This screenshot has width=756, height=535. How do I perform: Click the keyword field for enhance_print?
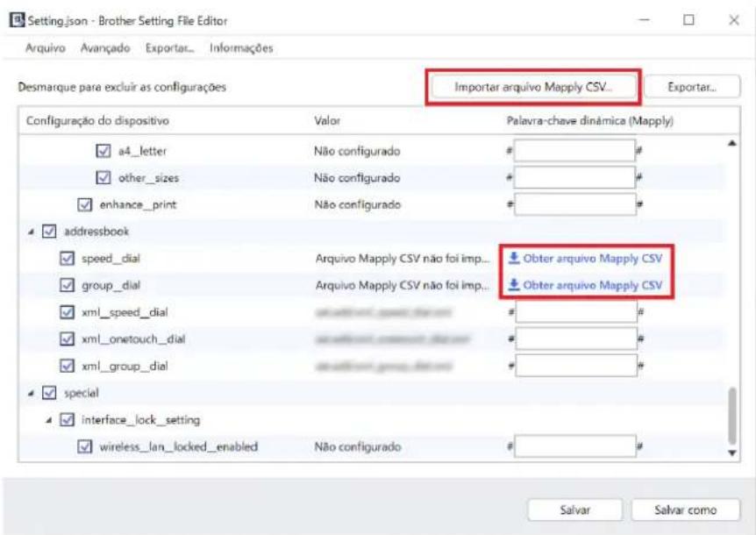click(574, 205)
